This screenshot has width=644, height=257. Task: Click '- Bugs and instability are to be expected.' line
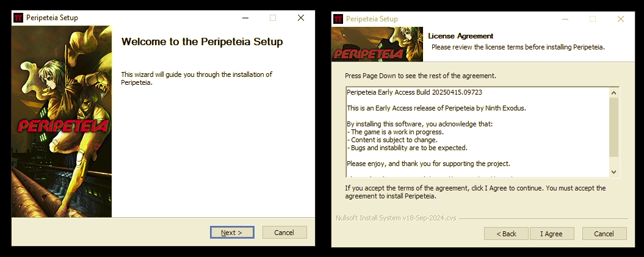pyautogui.click(x=407, y=148)
